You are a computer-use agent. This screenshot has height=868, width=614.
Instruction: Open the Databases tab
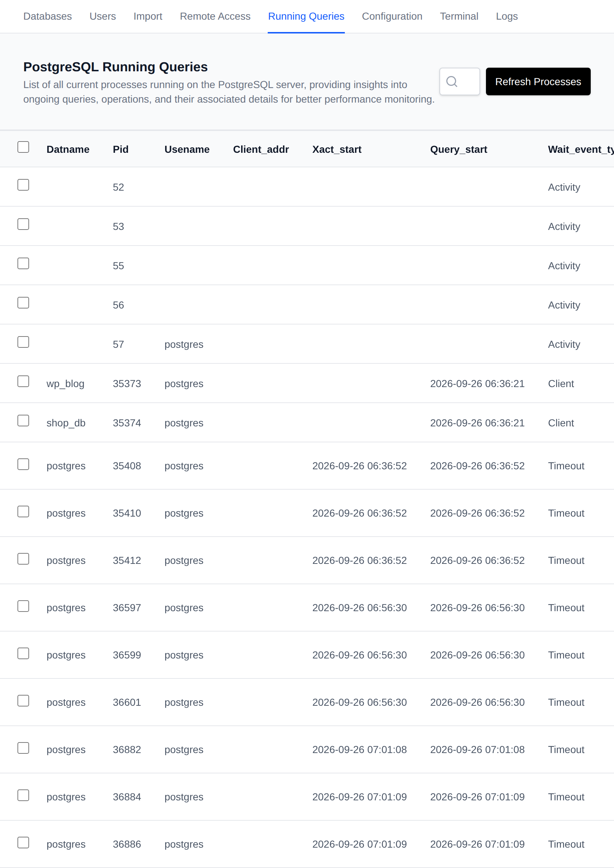(x=48, y=16)
